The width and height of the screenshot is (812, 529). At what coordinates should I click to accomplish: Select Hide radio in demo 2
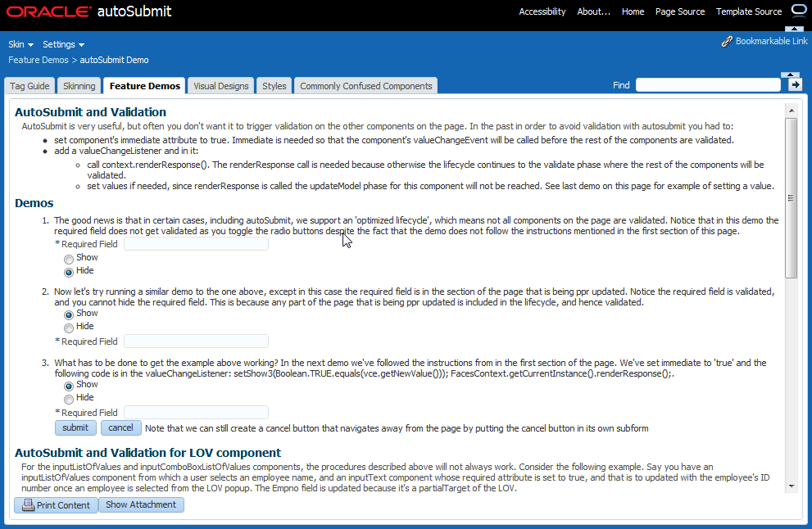69,328
